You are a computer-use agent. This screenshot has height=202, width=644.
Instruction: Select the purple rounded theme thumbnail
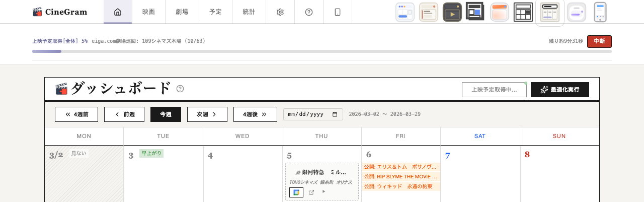pos(577,12)
